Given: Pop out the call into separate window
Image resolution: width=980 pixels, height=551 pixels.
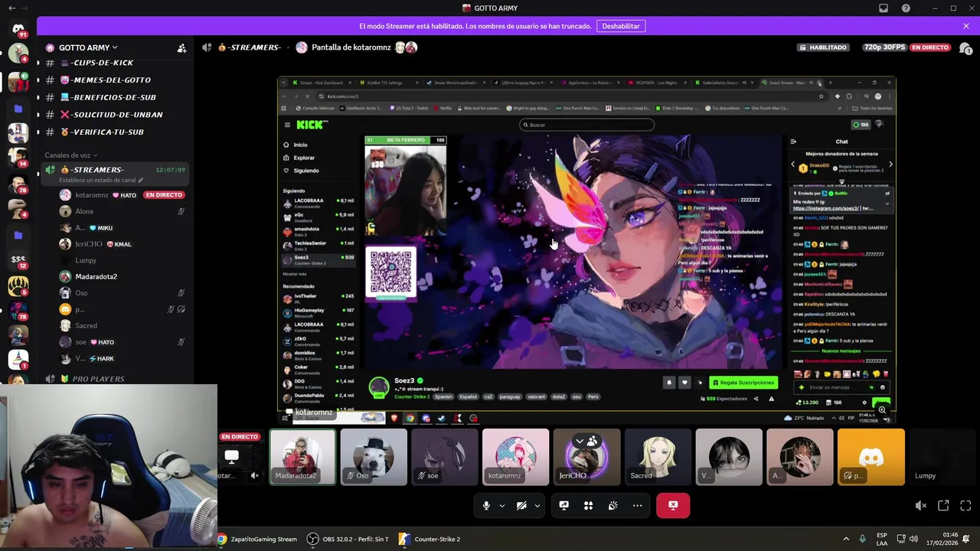Looking at the screenshot, I should (x=943, y=505).
